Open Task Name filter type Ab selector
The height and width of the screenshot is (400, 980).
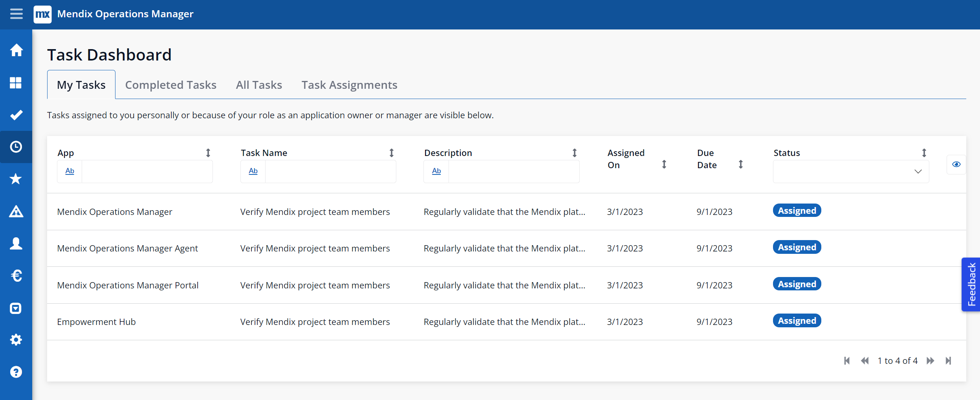coord(253,171)
